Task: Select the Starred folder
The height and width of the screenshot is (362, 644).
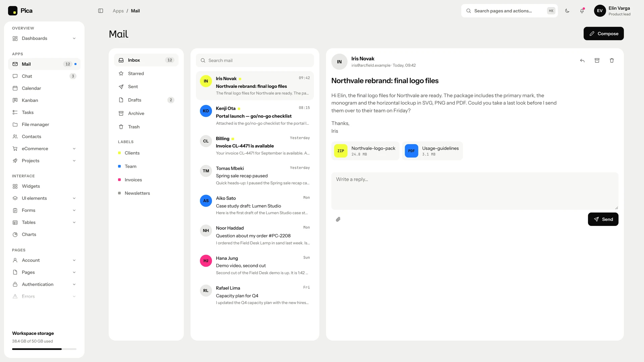Action: pyautogui.click(x=146, y=73)
